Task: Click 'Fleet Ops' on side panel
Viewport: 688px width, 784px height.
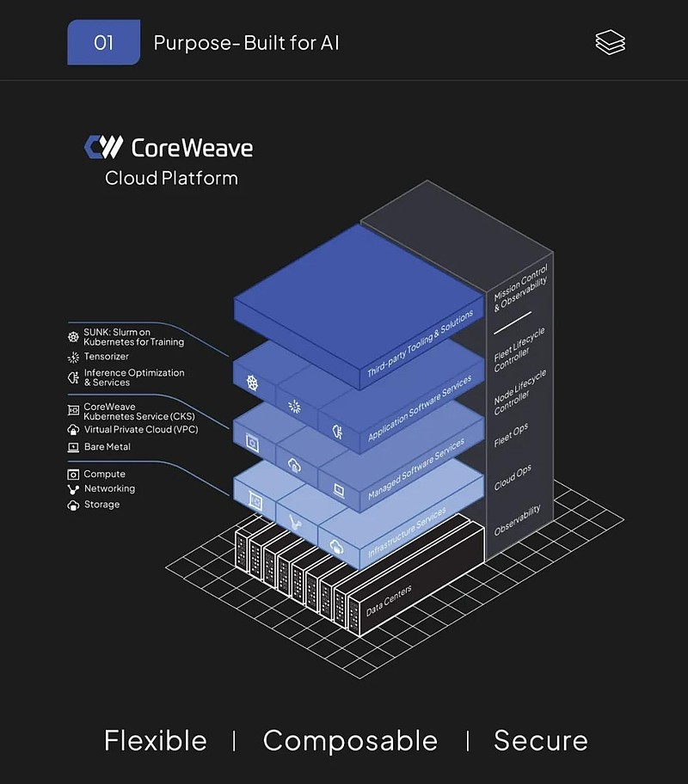Action: click(x=511, y=436)
